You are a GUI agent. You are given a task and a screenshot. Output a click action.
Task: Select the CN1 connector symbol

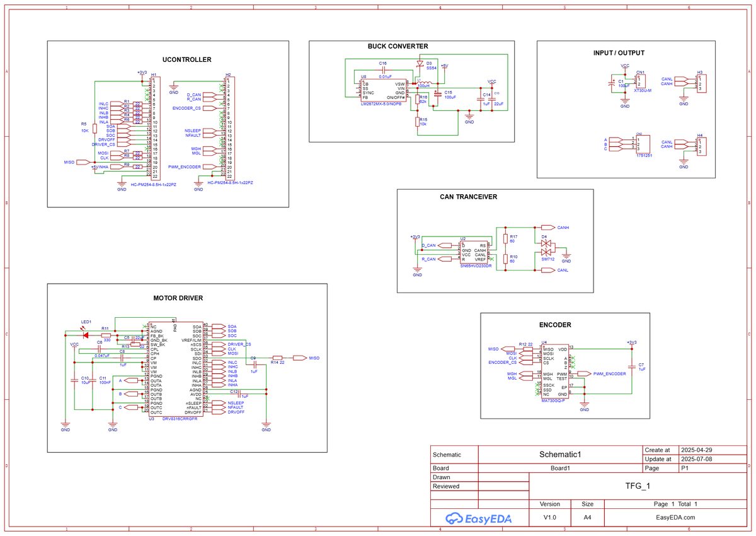coord(641,80)
